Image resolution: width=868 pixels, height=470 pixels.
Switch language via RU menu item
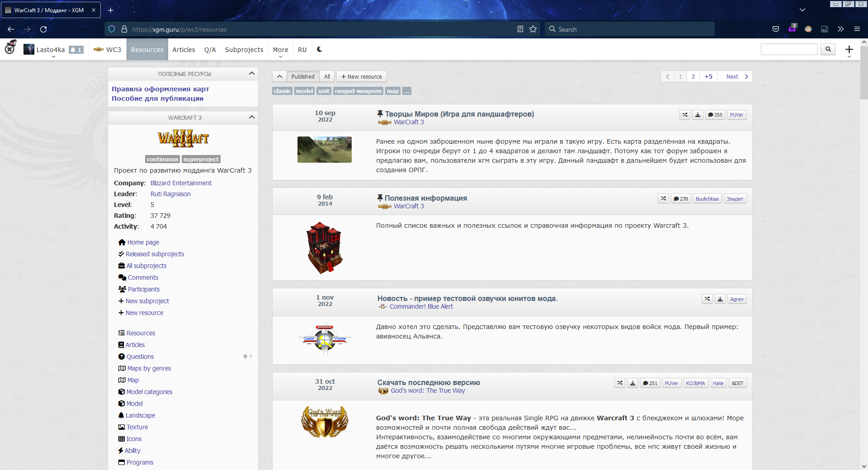(302, 50)
